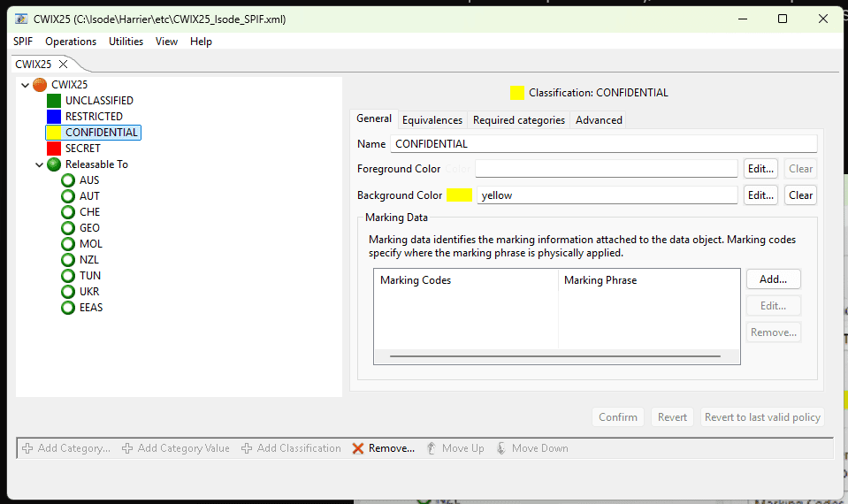Open the Utilities menu
848x504 pixels.
pyautogui.click(x=126, y=42)
